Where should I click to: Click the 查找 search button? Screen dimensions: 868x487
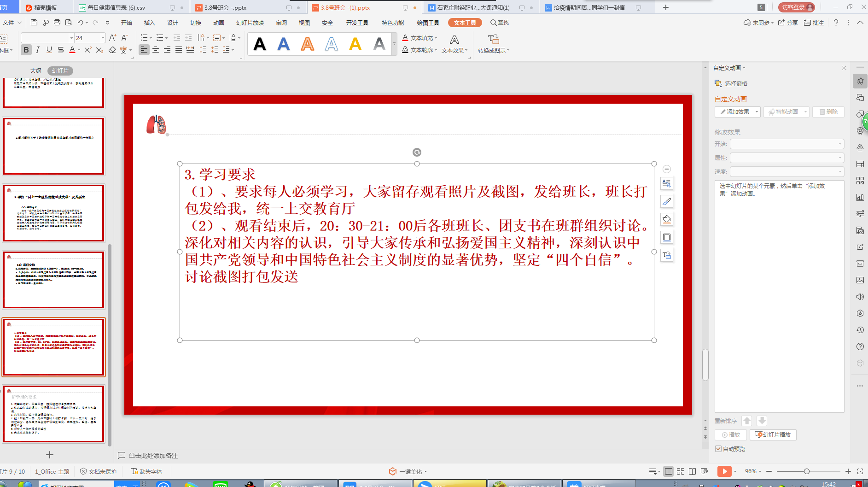click(500, 23)
